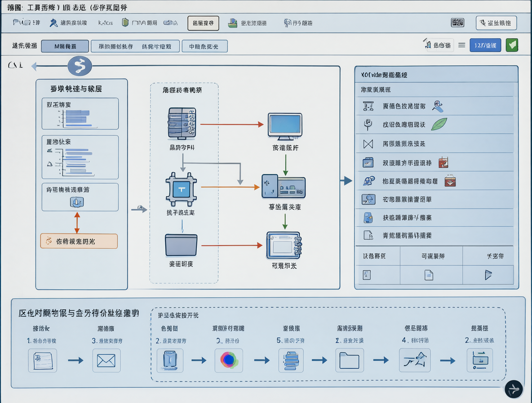Viewport: 532px width, 403px height.
Task: Click the signature chart step icon
Action: click(415, 360)
